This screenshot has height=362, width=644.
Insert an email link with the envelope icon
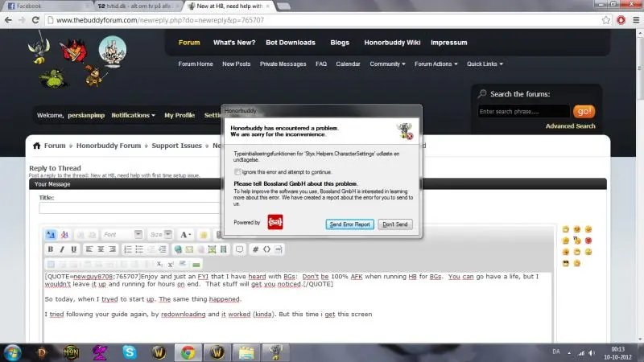click(x=189, y=249)
